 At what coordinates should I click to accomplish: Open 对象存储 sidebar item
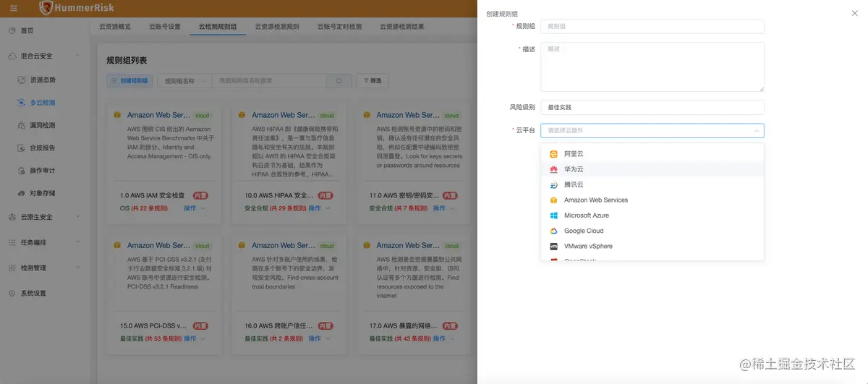(x=43, y=193)
